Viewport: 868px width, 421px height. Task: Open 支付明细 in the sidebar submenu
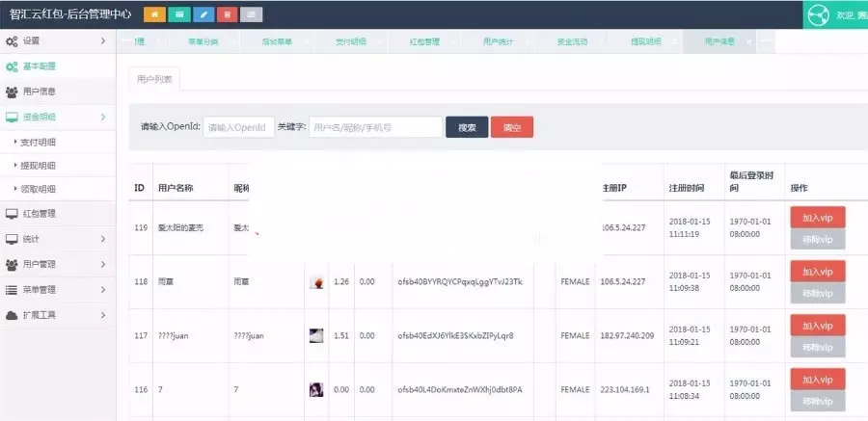coord(39,142)
